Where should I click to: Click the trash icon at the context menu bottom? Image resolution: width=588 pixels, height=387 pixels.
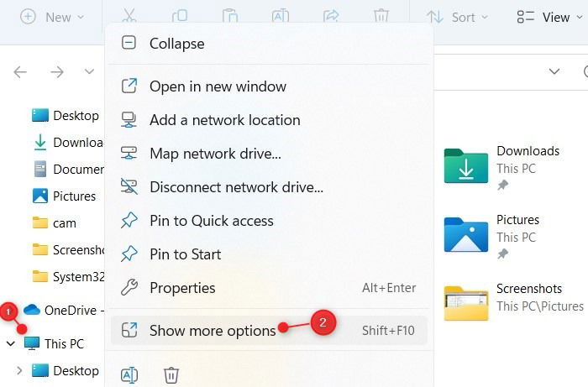[171, 374]
